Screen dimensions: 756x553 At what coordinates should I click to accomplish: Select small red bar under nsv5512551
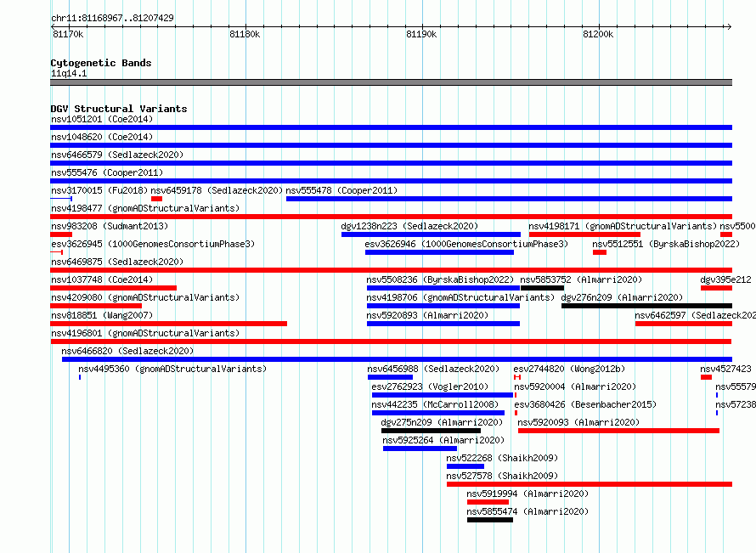(x=600, y=252)
